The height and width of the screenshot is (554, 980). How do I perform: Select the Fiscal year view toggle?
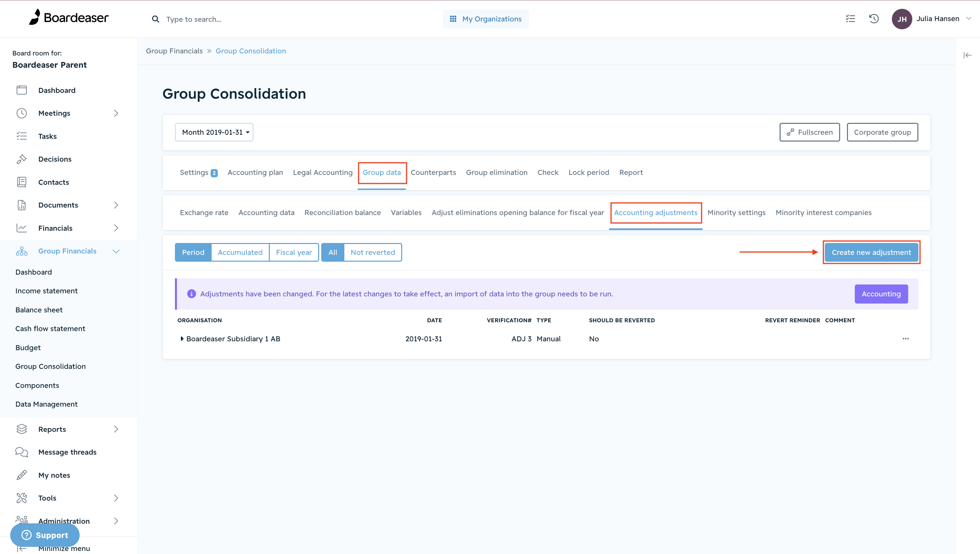click(294, 252)
